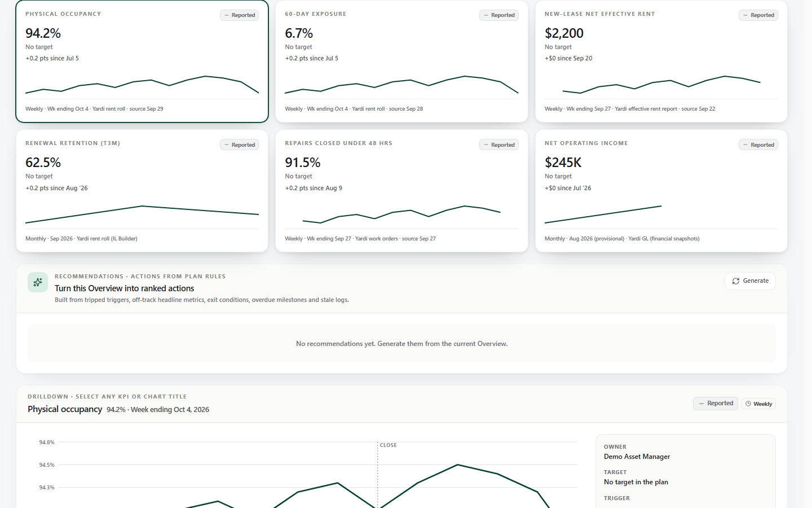Click 'Turn this Overview into ranked actions' heading
The height and width of the screenshot is (508, 812).
[124, 288]
